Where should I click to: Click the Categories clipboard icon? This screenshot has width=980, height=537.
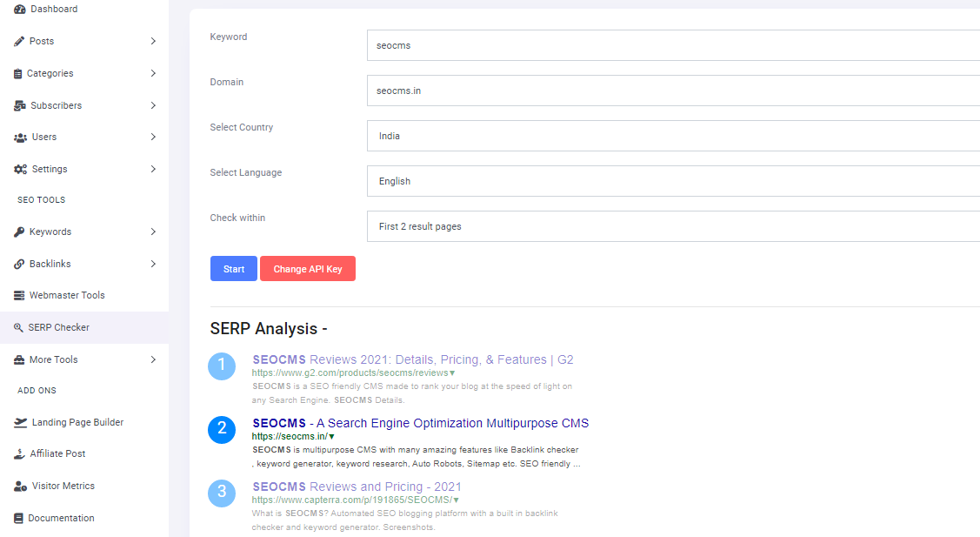tap(18, 73)
